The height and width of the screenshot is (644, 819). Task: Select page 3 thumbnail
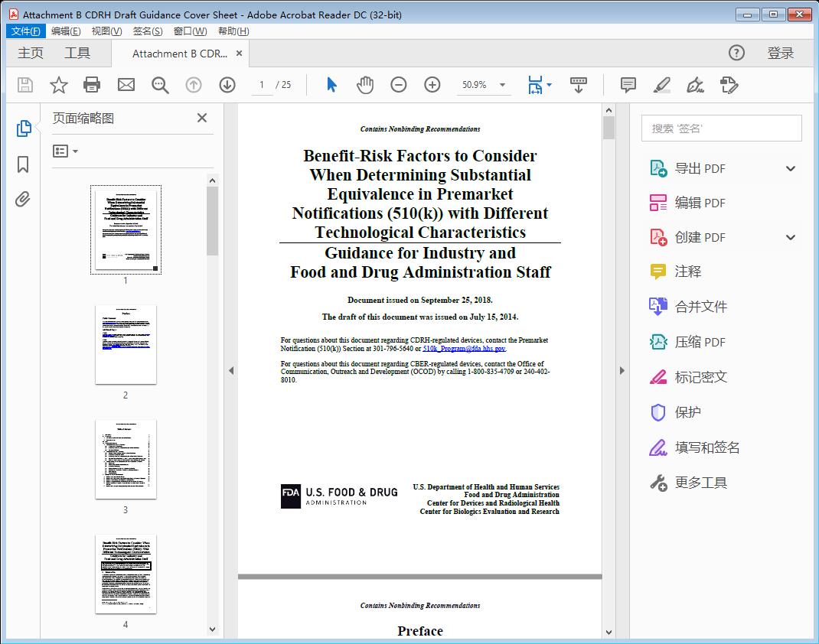126,459
